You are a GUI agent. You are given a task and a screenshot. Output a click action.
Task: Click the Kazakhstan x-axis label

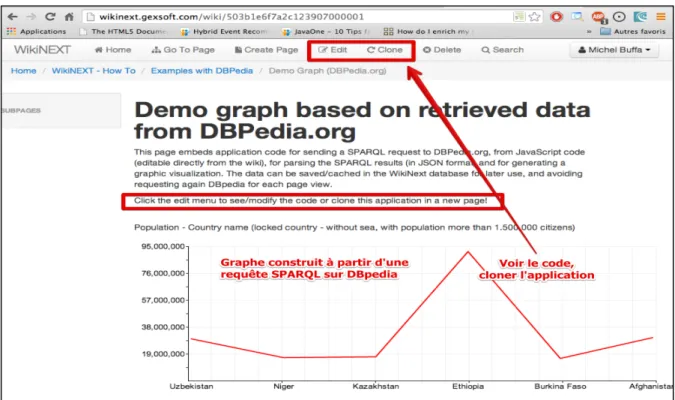376,386
